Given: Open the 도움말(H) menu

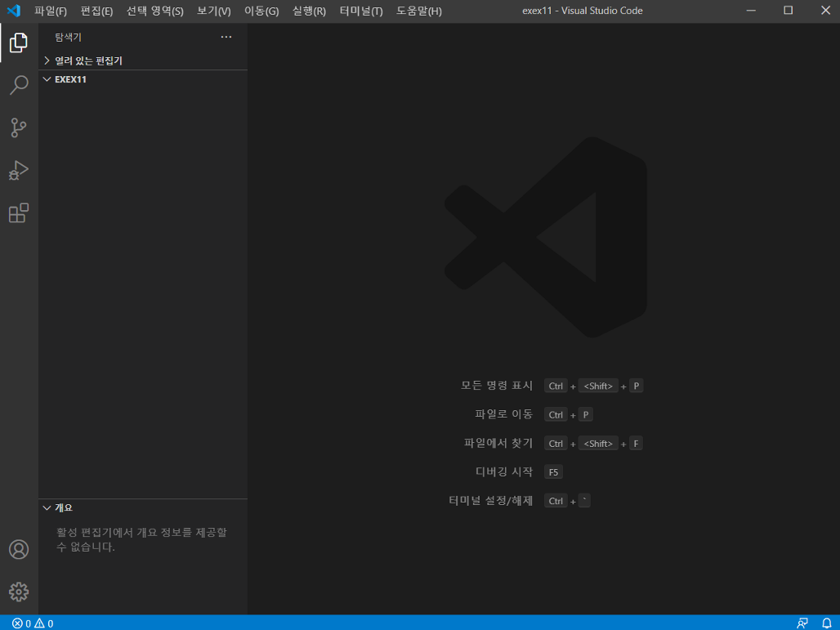Looking at the screenshot, I should click(419, 11).
